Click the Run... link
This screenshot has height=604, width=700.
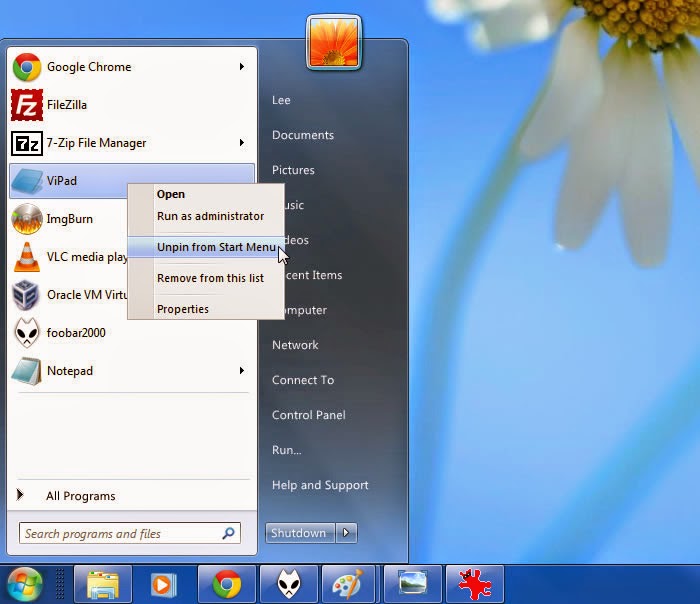287,450
